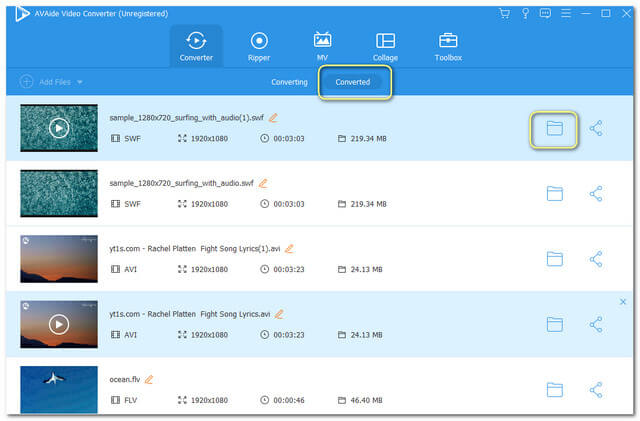Select the Converted sub-tab
This screenshot has width=640, height=421.
[353, 82]
